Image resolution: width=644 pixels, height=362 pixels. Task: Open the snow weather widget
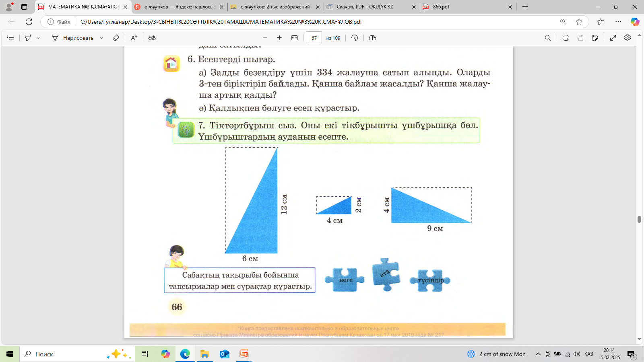[x=496, y=354]
